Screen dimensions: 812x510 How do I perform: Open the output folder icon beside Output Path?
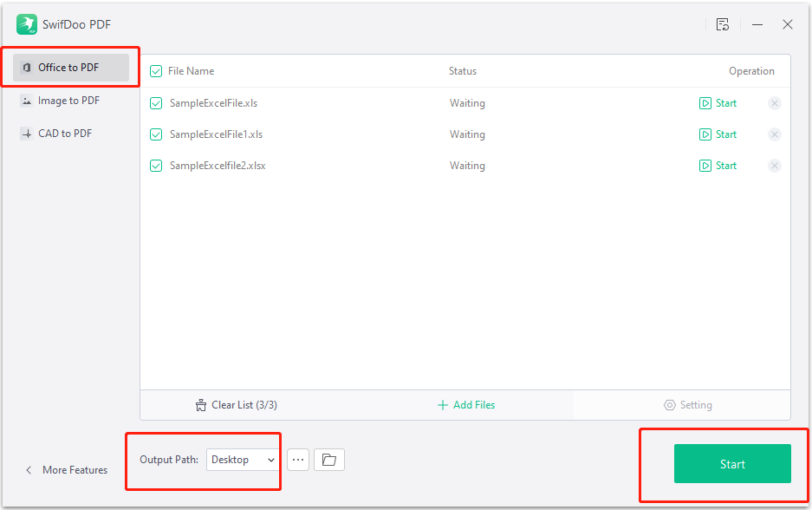click(328, 459)
